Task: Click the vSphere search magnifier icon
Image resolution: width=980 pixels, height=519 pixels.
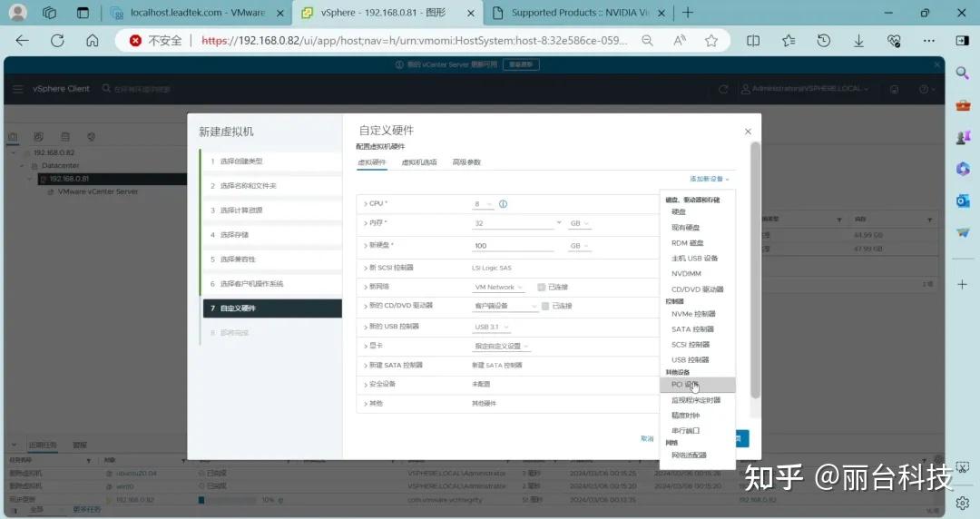Action: point(106,88)
